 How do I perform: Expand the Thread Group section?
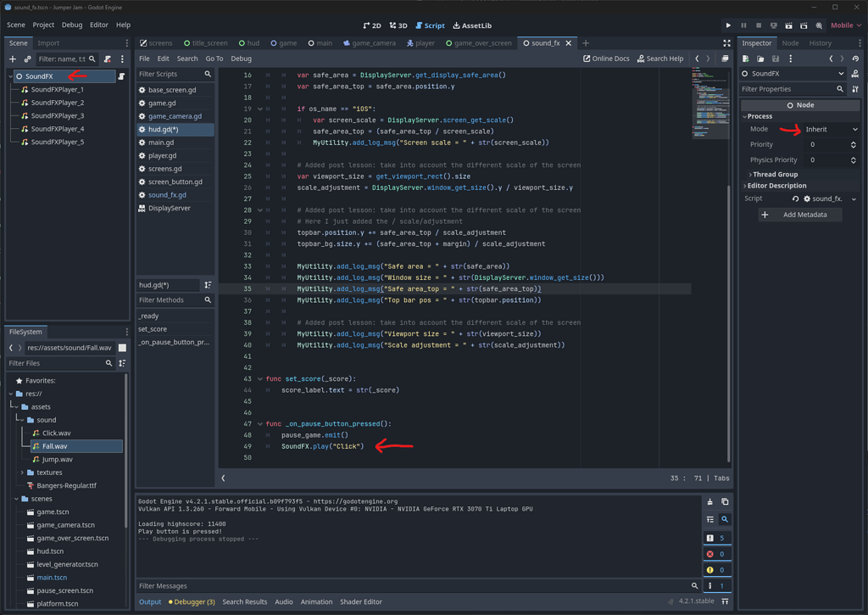pyautogui.click(x=775, y=174)
